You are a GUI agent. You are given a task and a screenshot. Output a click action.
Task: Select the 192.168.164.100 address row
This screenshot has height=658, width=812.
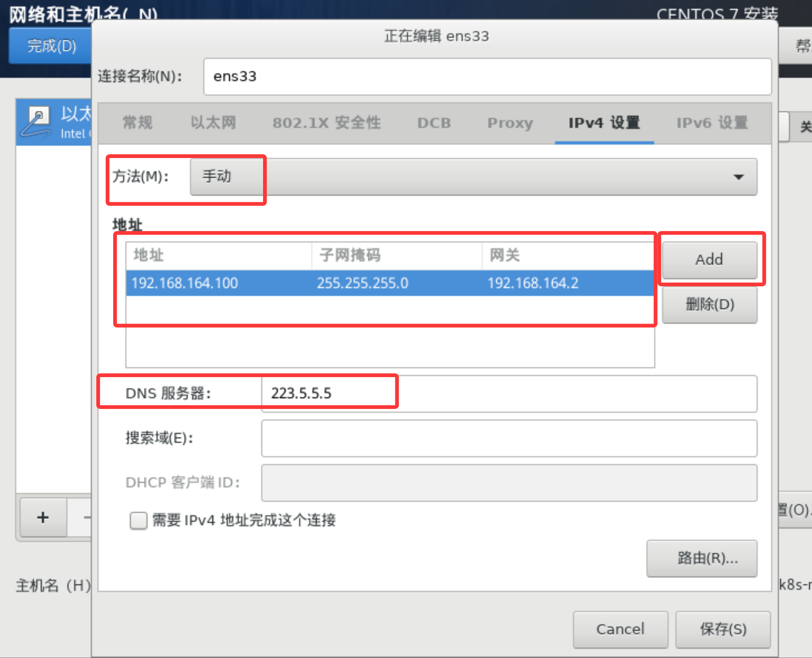(x=389, y=283)
